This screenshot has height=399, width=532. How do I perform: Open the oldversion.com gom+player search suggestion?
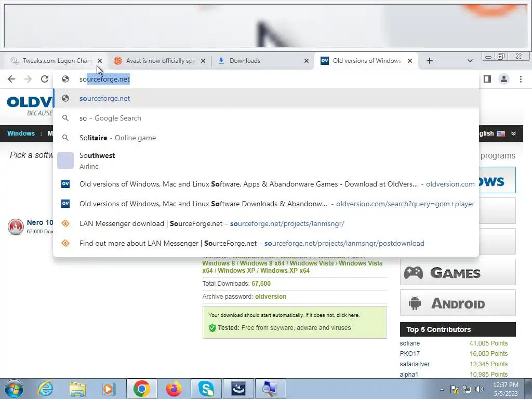(x=266, y=204)
